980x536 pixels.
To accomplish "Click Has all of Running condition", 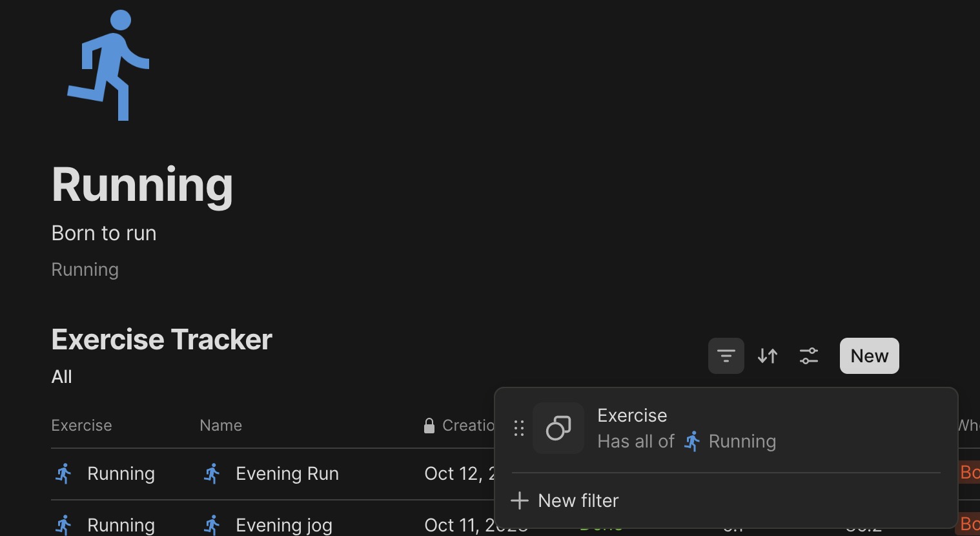I will pyautogui.click(x=686, y=442).
